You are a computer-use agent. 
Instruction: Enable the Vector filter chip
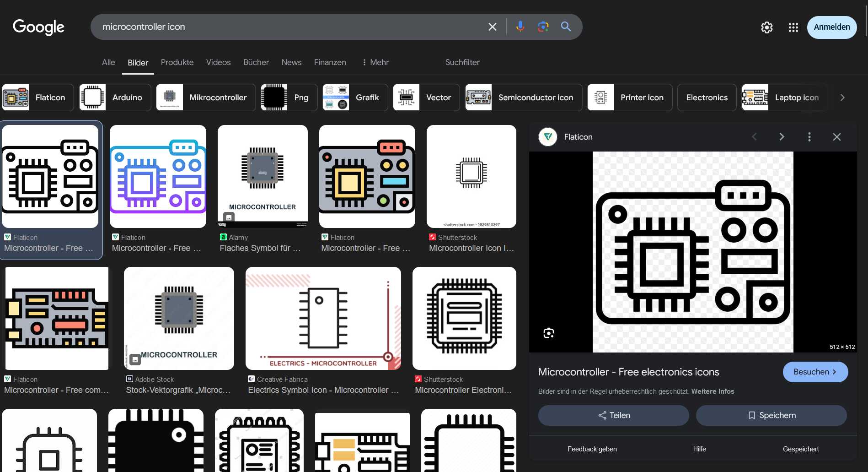426,97
